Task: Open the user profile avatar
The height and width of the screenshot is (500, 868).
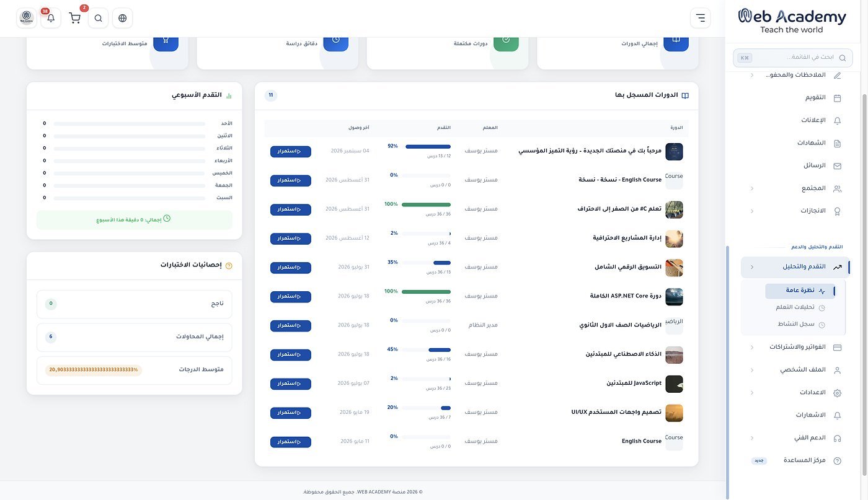Action: 27,18
